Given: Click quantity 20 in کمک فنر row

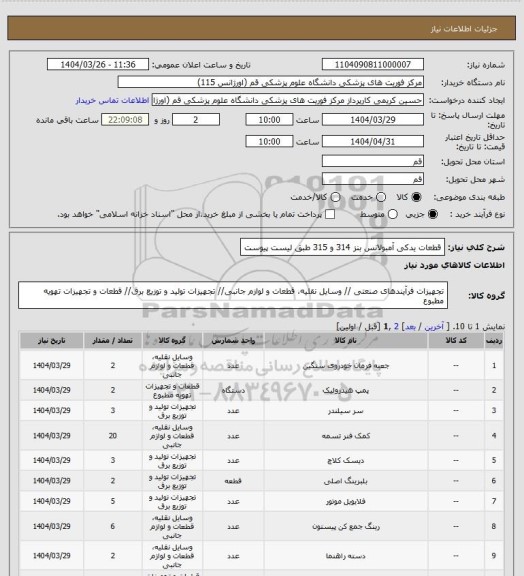Looking at the screenshot, I should click(112, 436).
